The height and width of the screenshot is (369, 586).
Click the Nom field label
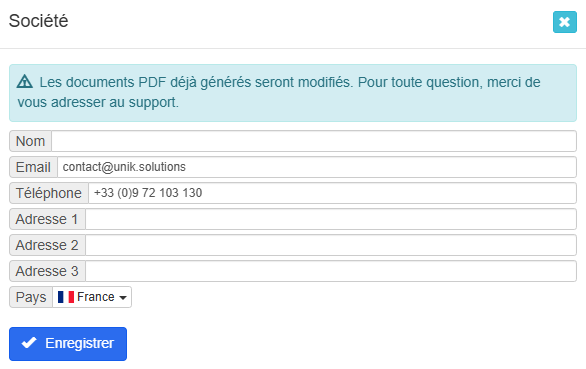[30, 141]
